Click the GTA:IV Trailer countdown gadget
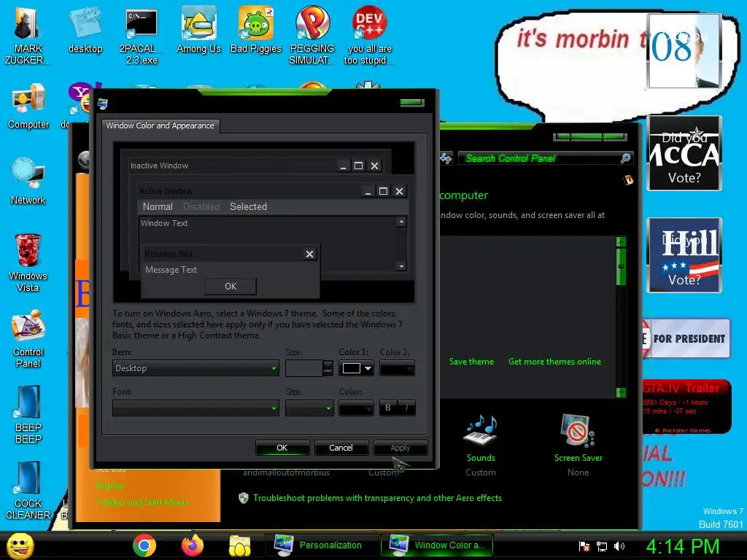Screen dimensions: 747x560 [686, 406]
